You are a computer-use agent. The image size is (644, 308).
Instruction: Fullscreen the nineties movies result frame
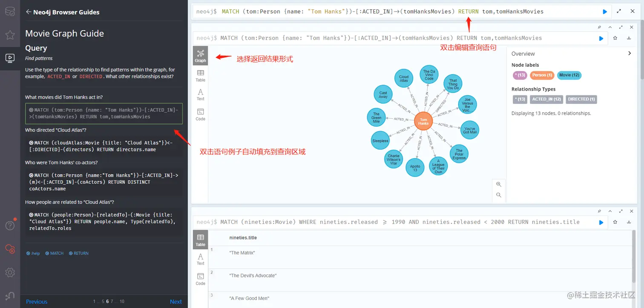621,211
